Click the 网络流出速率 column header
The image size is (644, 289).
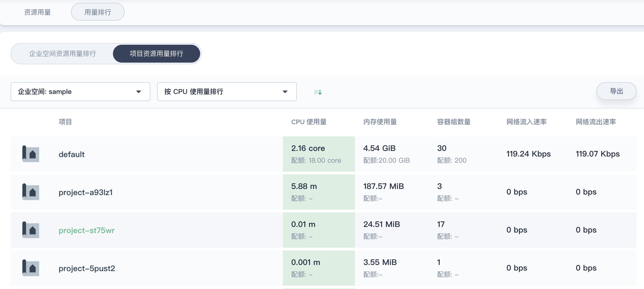coord(596,122)
